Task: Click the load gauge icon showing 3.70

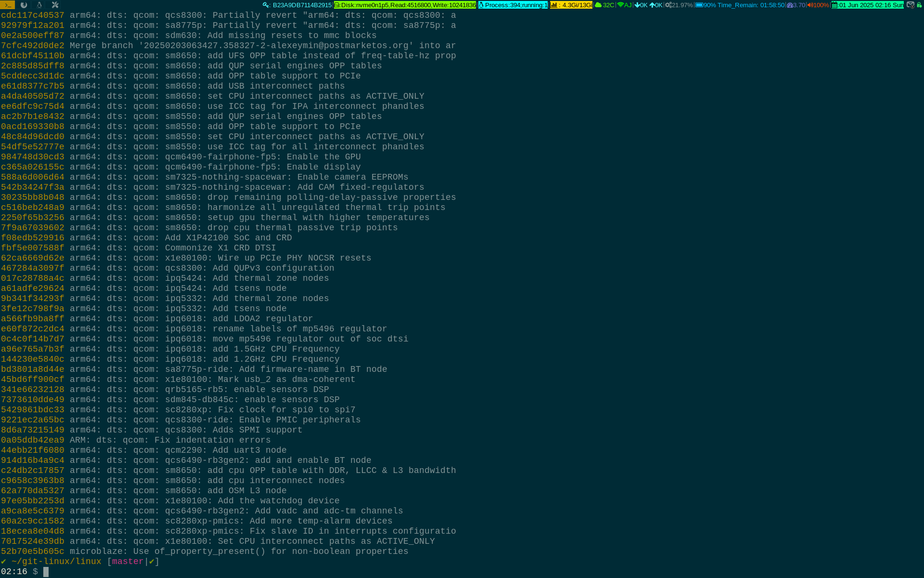Action: [790, 5]
